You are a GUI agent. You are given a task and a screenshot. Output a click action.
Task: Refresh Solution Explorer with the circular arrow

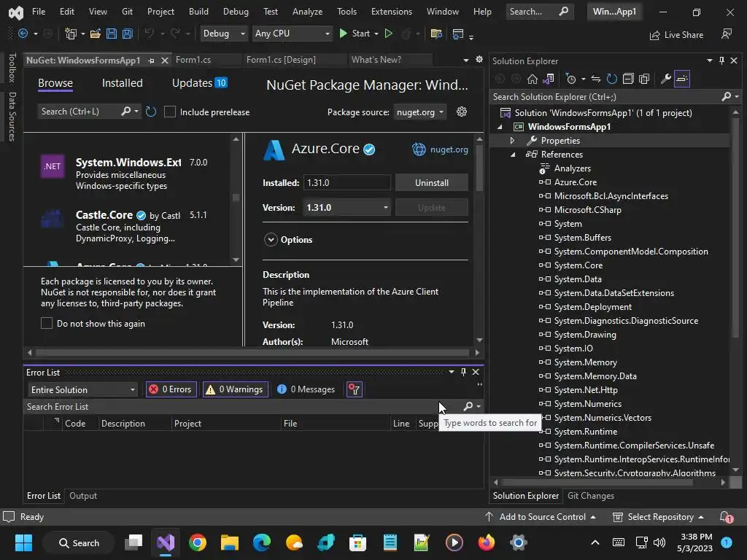612,79
